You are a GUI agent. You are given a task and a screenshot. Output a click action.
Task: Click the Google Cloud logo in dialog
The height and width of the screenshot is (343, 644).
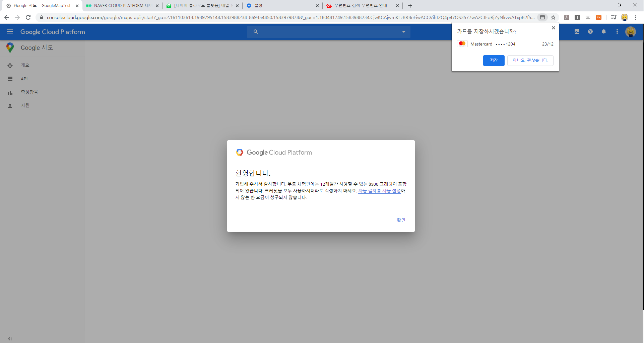240,152
